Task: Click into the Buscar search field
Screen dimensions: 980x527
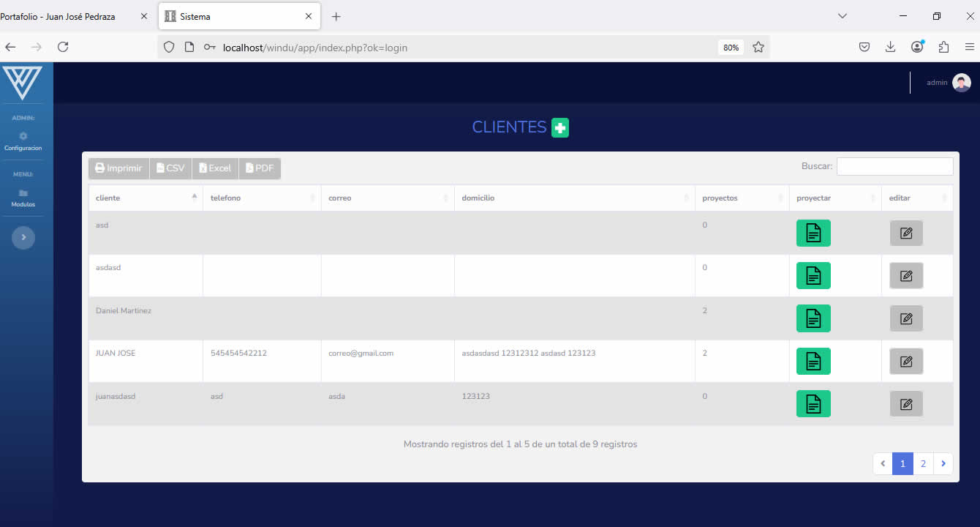Action: click(x=894, y=167)
